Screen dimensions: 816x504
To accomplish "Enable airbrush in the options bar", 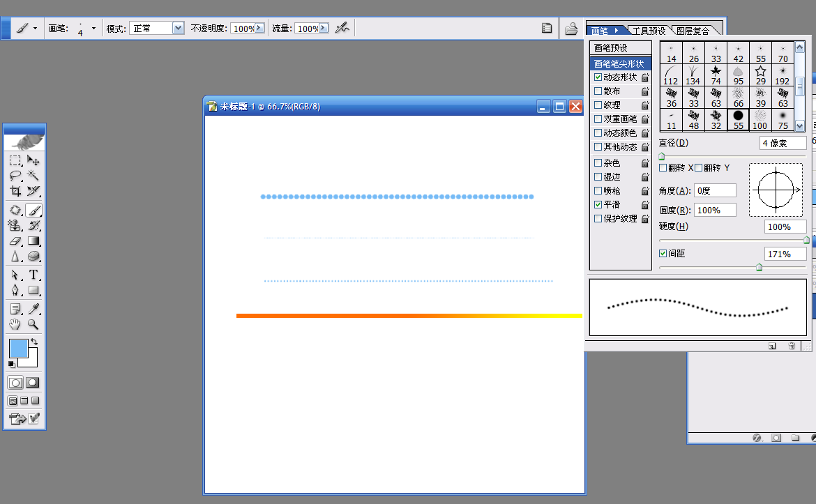I will pyautogui.click(x=342, y=28).
